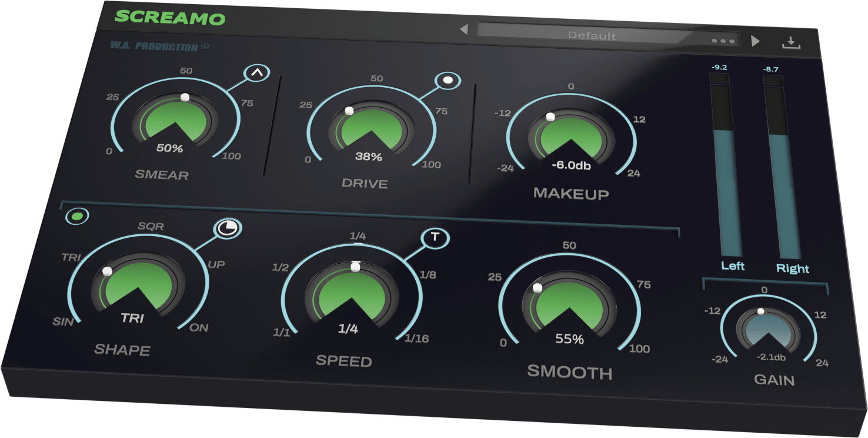Go to the next preset with right arrow

756,41
